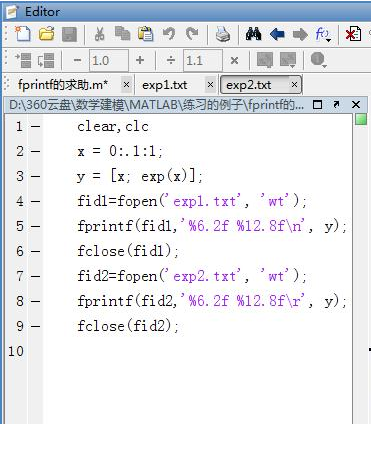Click the code 'y = [x; exp(x)];'
This screenshot has width=371, height=459.
click(x=140, y=176)
